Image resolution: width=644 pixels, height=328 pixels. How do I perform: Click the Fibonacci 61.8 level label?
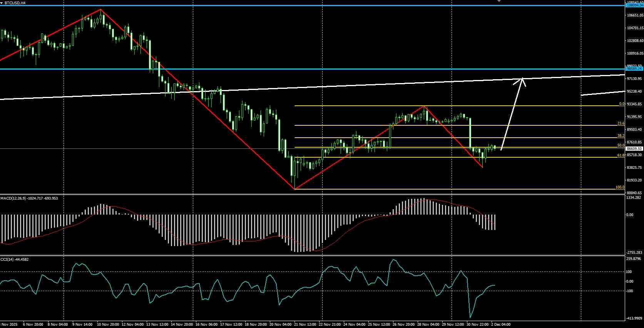pos(621,155)
